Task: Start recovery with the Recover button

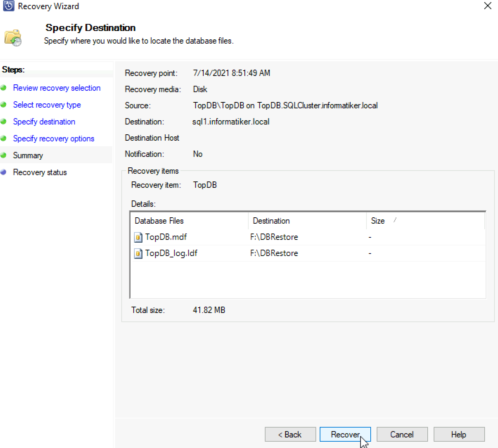Action: pos(345,434)
